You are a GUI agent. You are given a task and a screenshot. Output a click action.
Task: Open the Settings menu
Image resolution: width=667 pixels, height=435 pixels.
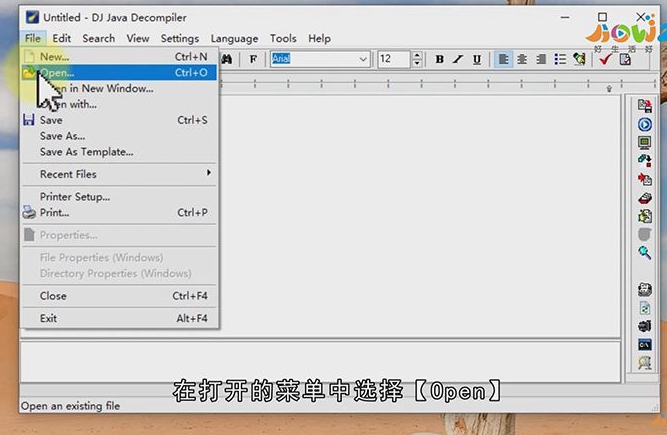(x=180, y=38)
